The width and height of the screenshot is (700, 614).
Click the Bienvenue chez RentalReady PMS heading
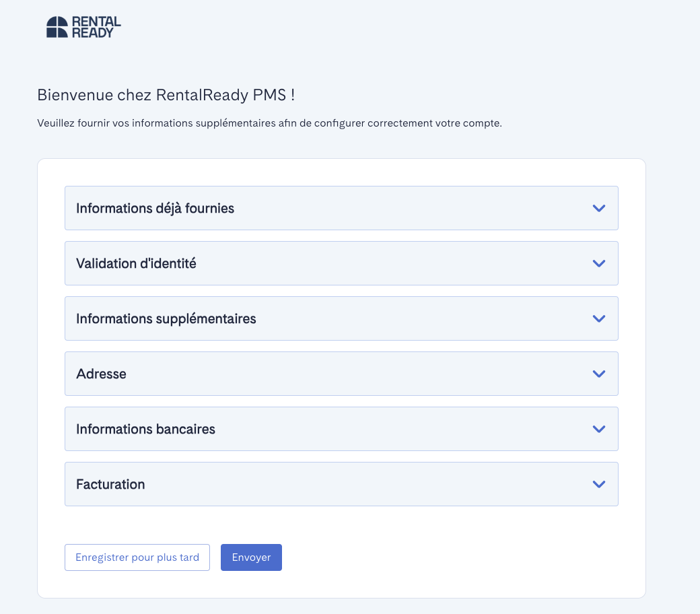(166, 95)
